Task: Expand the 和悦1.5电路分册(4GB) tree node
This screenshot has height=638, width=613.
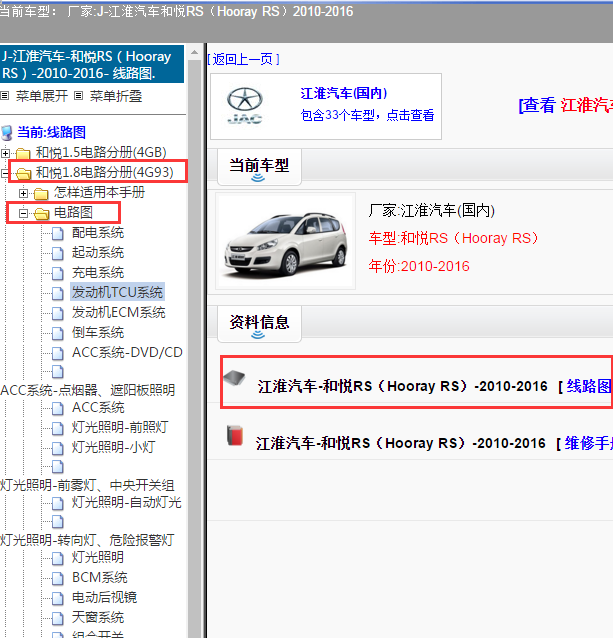Action: [x=5, y=153]
